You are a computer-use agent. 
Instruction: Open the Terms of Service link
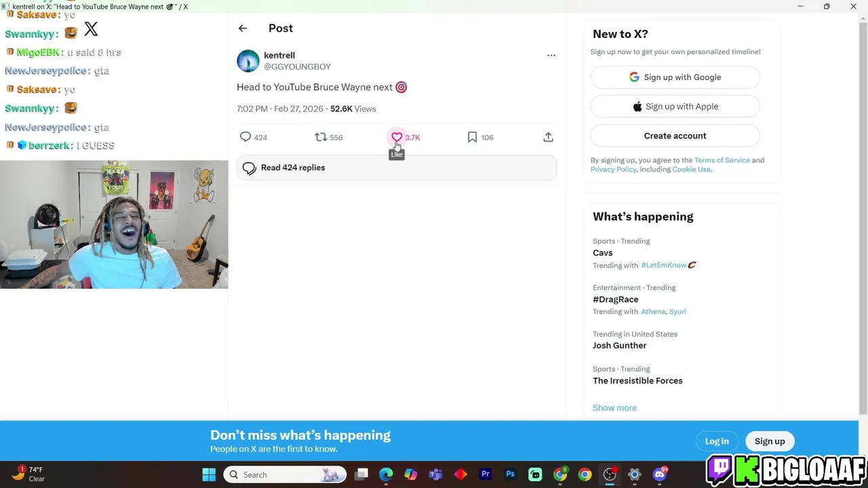coord(722,160)
